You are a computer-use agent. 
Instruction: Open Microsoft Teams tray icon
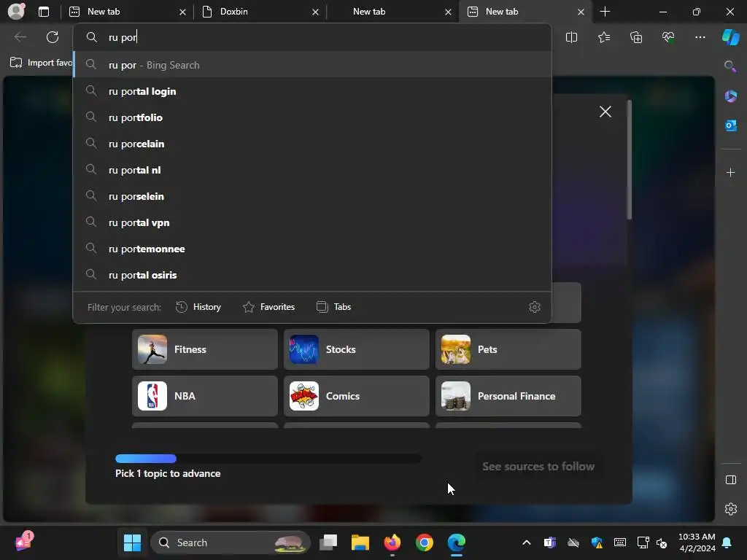[x=549, y=542]
